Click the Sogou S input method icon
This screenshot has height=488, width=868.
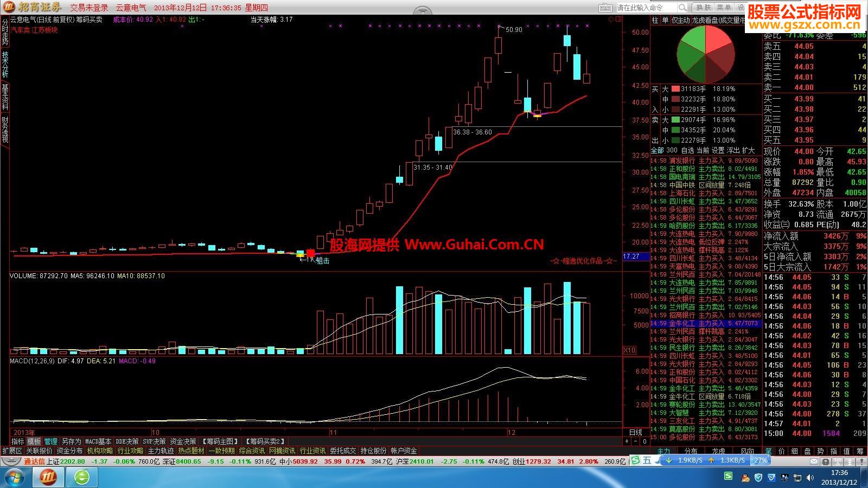636,461
